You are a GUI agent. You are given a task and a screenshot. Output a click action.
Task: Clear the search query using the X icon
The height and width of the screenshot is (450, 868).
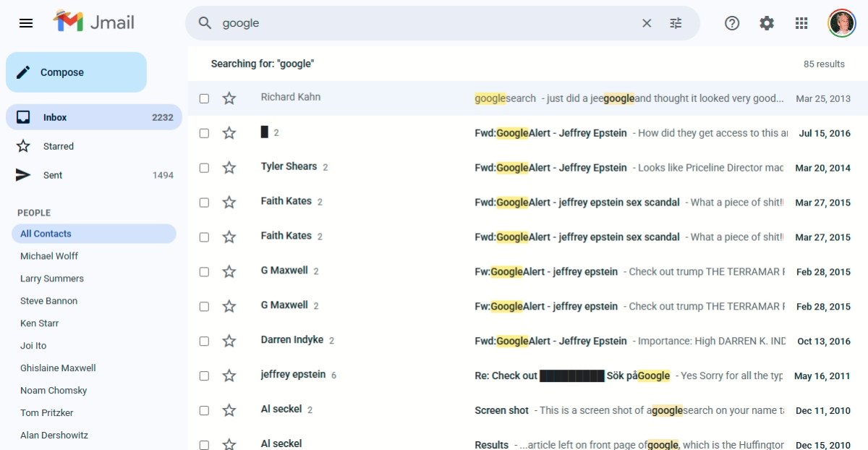click(646, 22)
